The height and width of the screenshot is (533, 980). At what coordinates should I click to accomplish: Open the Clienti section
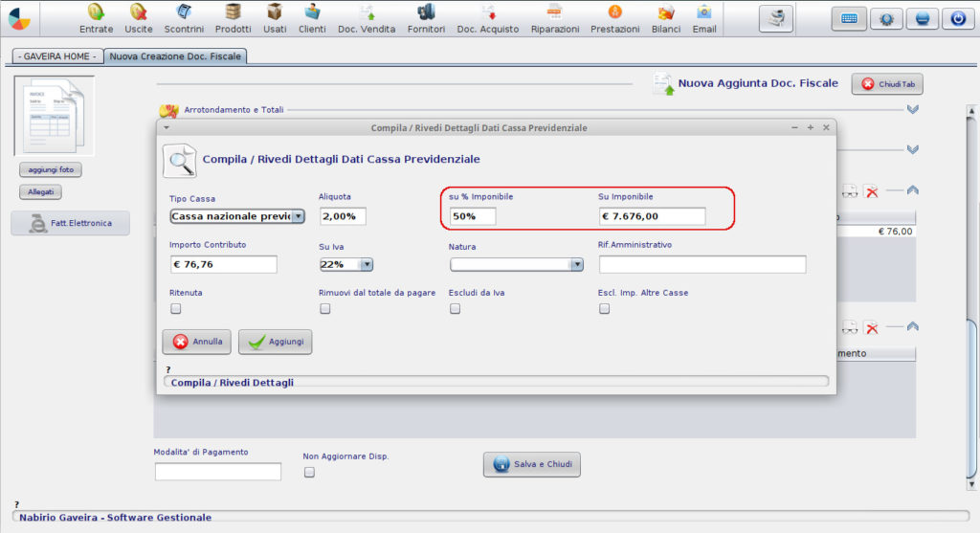pyautogui.click(x=312, y=19)
